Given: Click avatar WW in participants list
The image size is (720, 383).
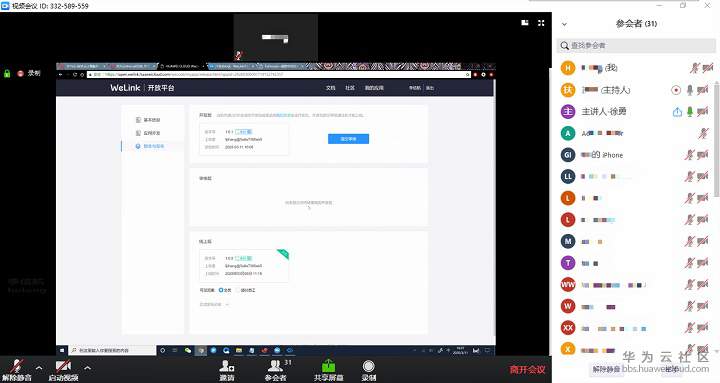Looking at the screenshot, I should click(568, 285).
